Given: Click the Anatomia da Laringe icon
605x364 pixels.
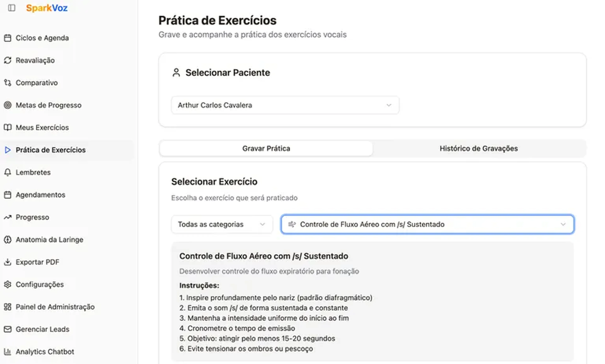Looking at the screenshot, I should [8, 240].
